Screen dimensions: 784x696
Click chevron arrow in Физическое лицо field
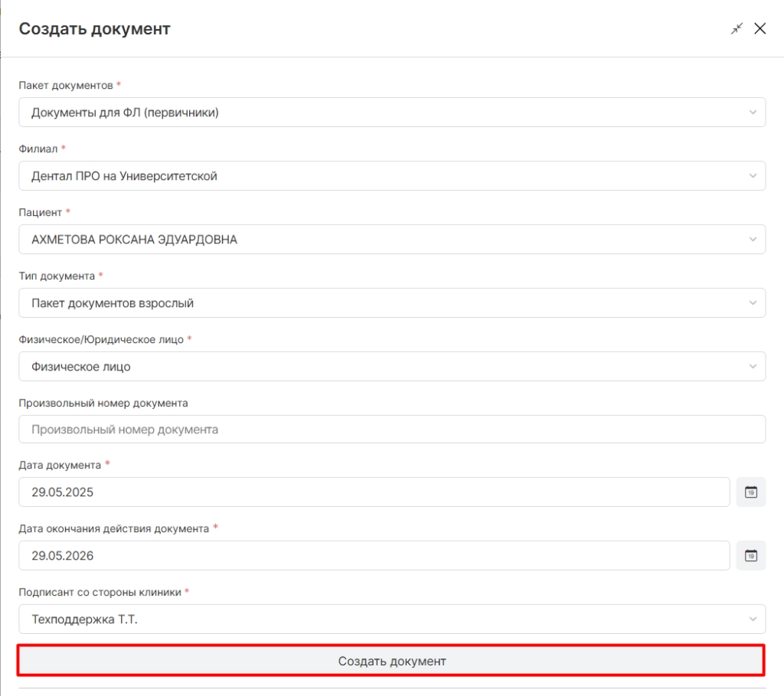point(753,366)
